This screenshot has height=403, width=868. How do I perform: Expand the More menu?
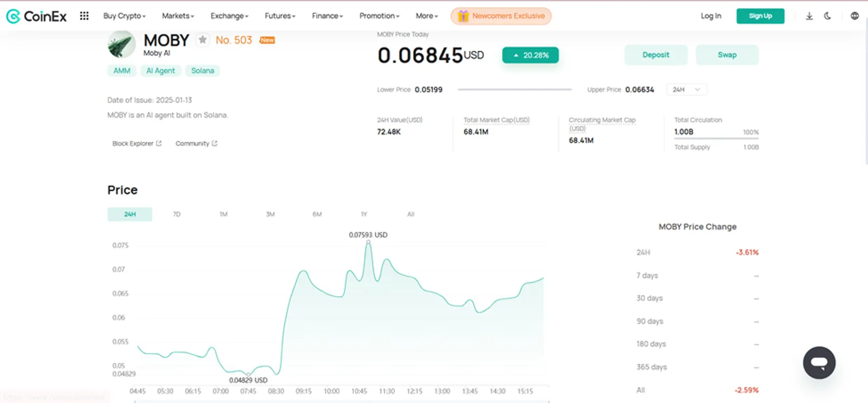click(x=426, y=16)
